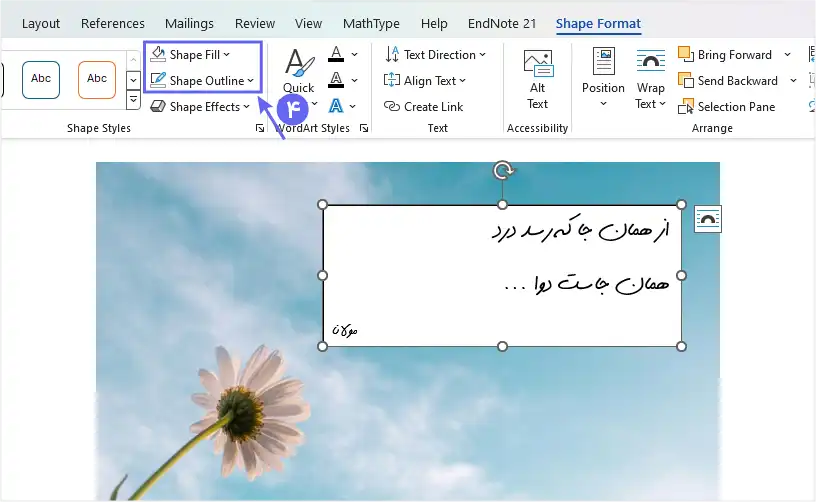Open the View tab
This screenshot has width=816, height=502.
click(308, 23)
